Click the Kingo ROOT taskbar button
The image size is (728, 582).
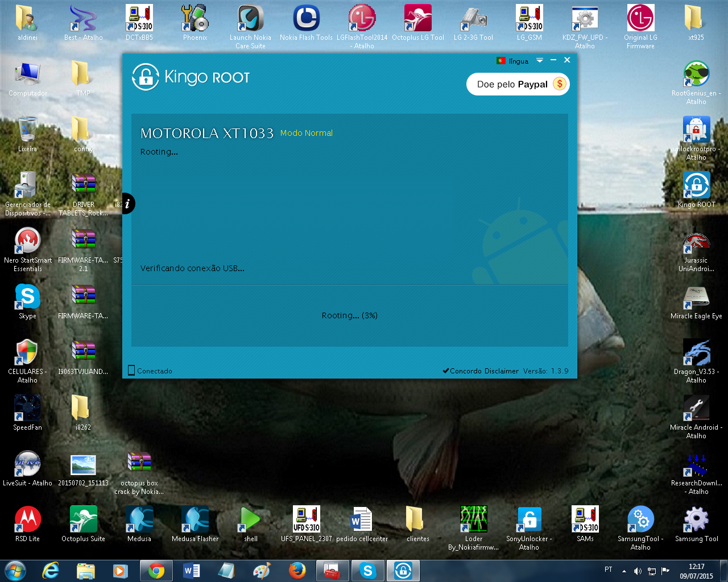[x=403, y=571]
